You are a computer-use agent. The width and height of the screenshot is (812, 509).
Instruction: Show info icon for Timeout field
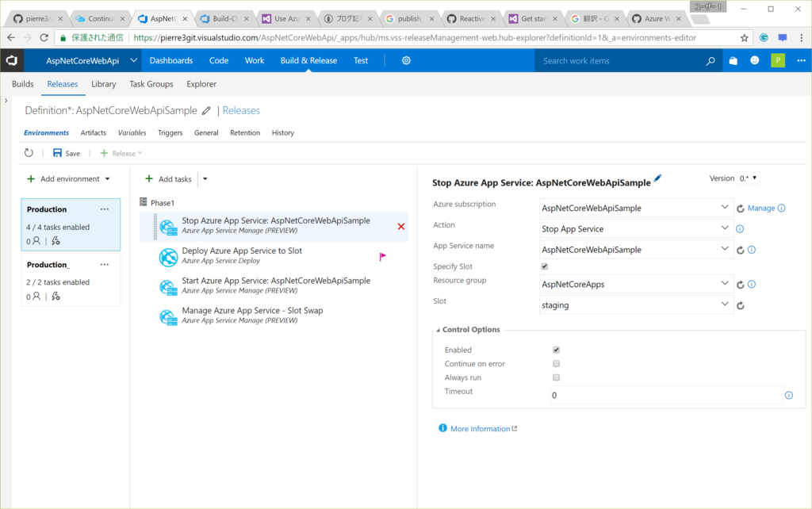click(789, 395)
